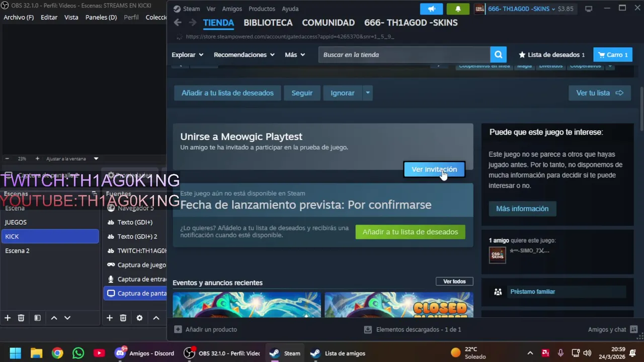This screenshot has height=362, width=644.
Task: Open Windows Start menu
Action: tap(16, 353)
